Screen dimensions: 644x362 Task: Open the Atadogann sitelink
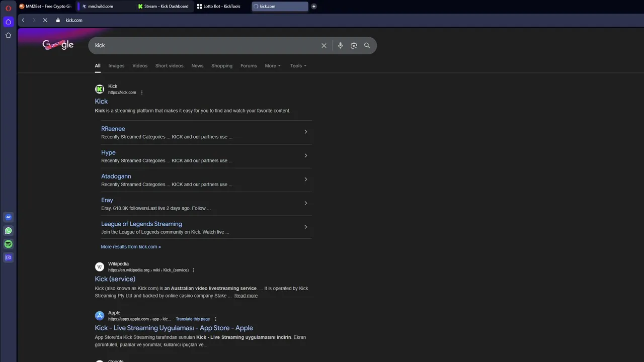116,176
